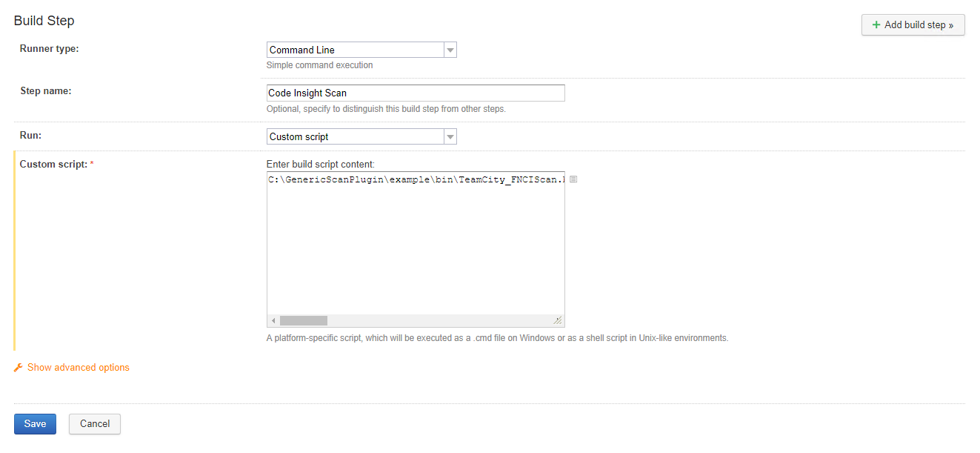The image size is (980, 453).
Task: Click the Custom script run mode box
Action: [355, 137]
